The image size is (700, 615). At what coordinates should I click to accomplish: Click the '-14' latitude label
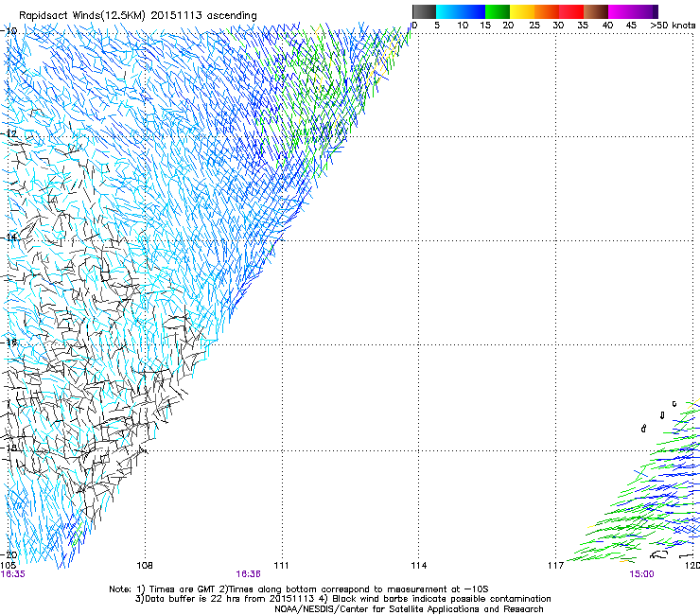point(9,237)
